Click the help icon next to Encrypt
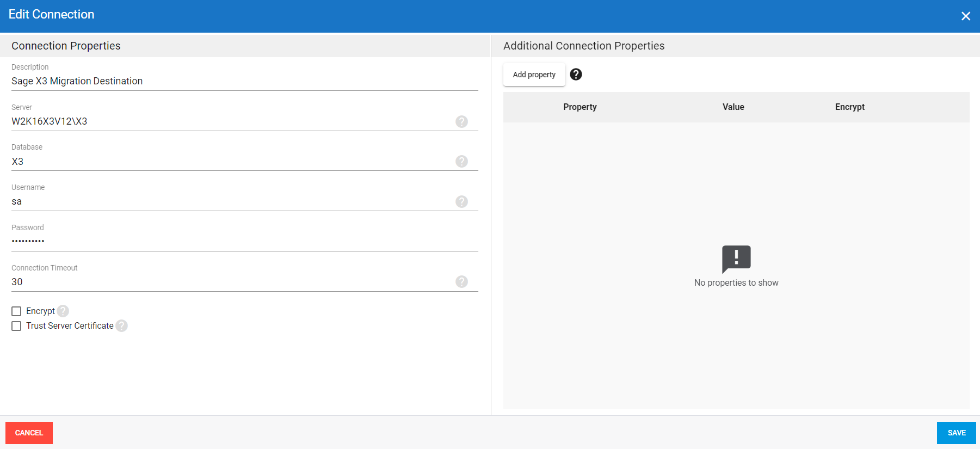Viewport: 980px width, 449px height. pyautogui.click(x=63, y=311)
